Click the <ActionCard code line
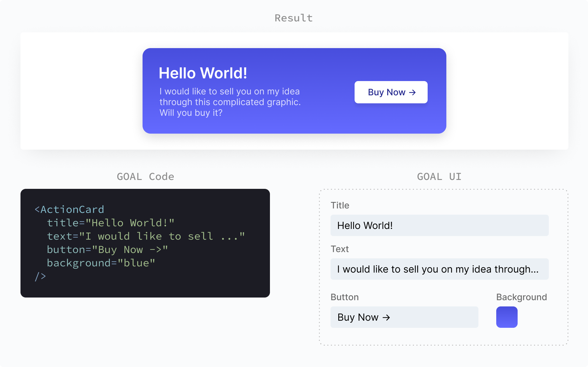588x367 pixels. coord(69,209)
